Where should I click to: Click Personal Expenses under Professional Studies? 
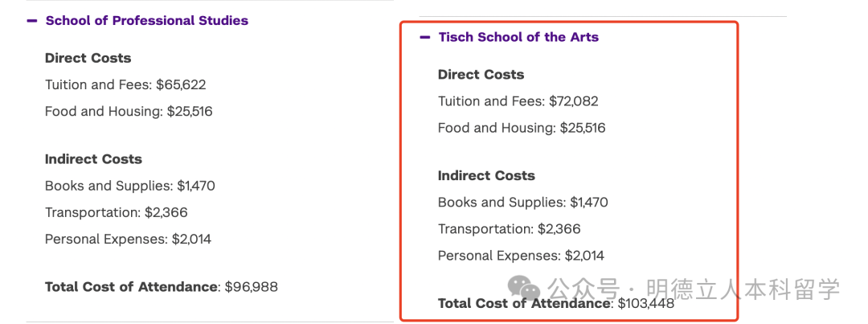coord(128,239)
